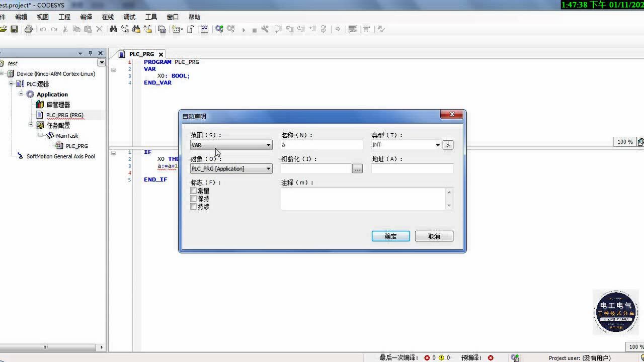Click the Undo icon in the toolbar
Viewport: 644px width, 362px height.
click(42, 29)
